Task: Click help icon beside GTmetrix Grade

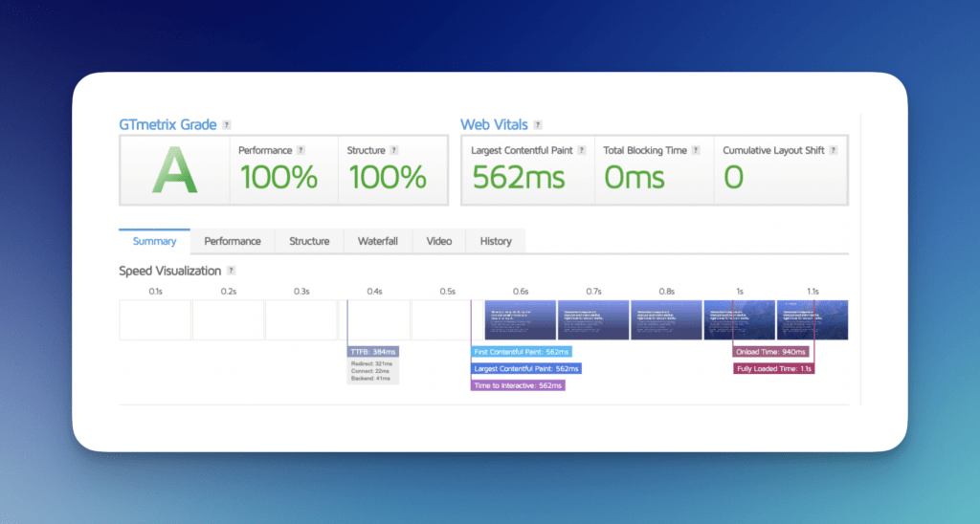Action: (x=226, y=125)
